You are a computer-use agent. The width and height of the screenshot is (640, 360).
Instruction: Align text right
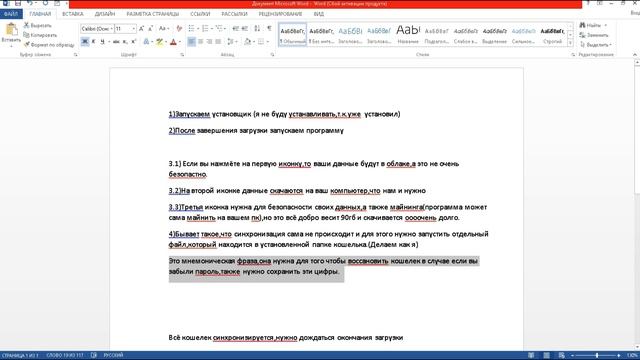[x=209, y=42]
